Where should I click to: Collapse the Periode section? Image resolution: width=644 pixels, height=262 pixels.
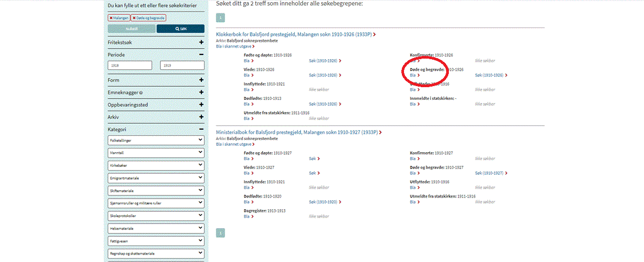(x=201, y=54)
